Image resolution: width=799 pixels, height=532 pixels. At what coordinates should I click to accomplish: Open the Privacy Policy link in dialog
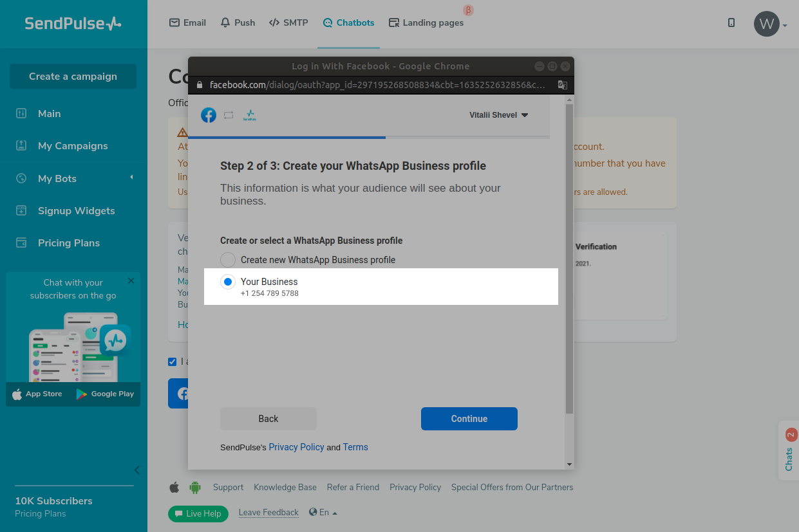tap(296, 447)
